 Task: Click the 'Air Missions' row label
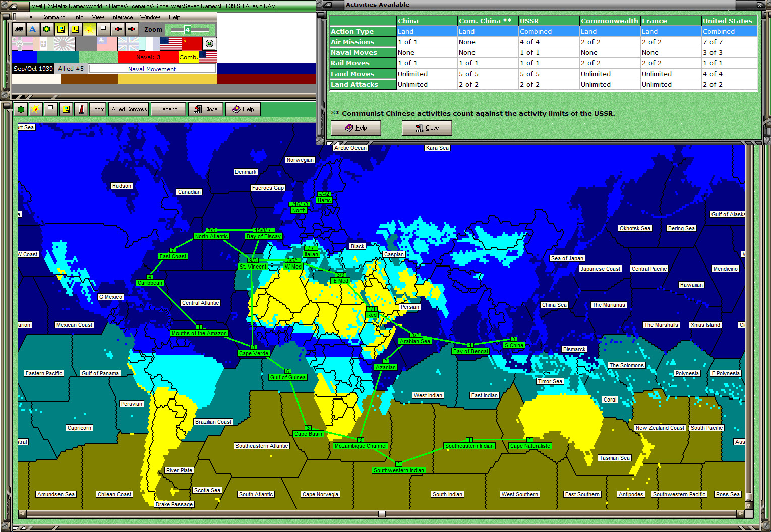[363, 42]
